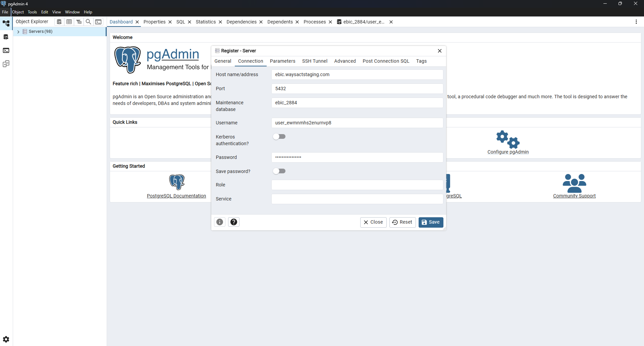Click the View Data table grid icon
This screenshot has height=346, width=644.
[x=69, y=22]
